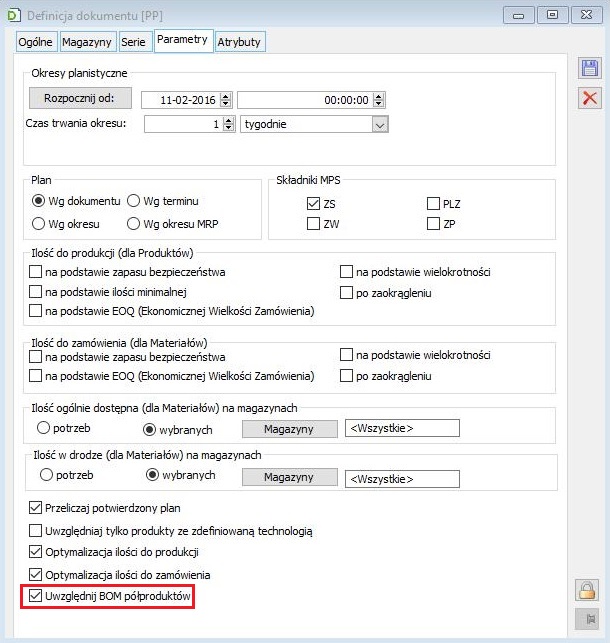The height and width of the screenshot is (643, 610).
Task: Click Wszystkie field for Ilość w drodze
Action: 402,479
